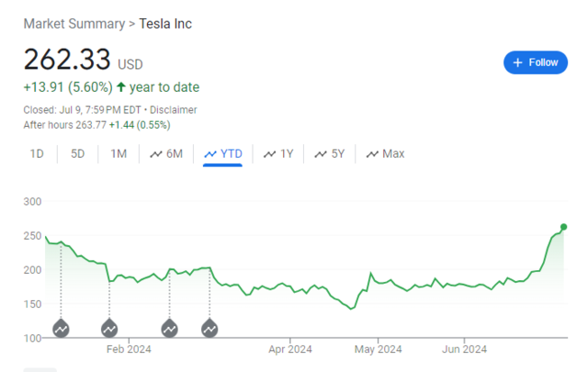This screenshot has width=588, height=372.
Task: Click the trend icon beside 5Y
Action: pos(321,153)
